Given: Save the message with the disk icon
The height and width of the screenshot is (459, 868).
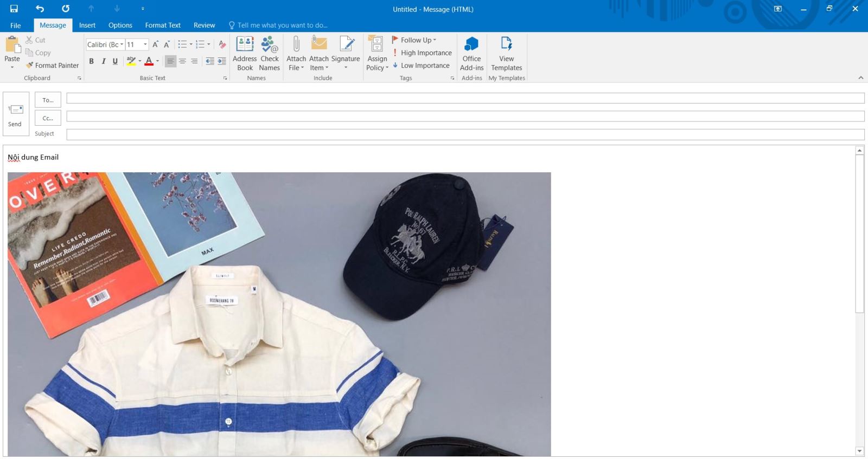Looking at the screenshot, I should pos(14,9).
